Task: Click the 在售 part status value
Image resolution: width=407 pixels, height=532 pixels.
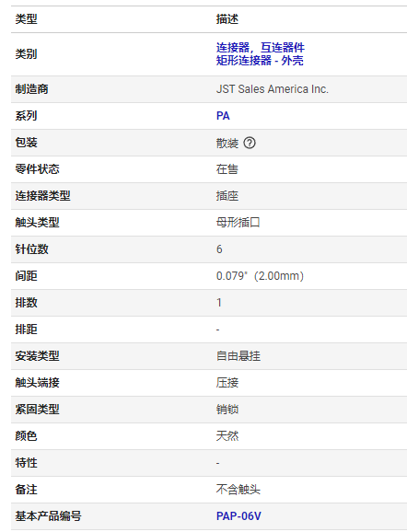Action: click(x=227, y=169)
